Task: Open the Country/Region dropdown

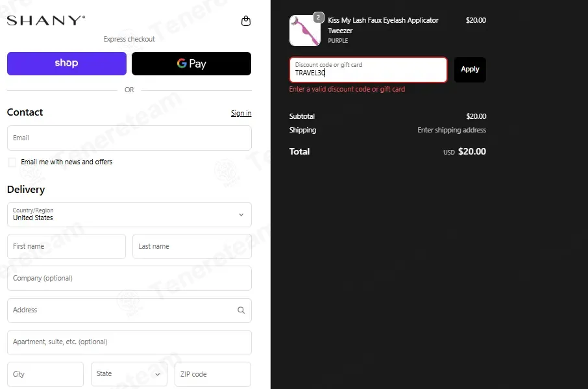Action: 129,214
